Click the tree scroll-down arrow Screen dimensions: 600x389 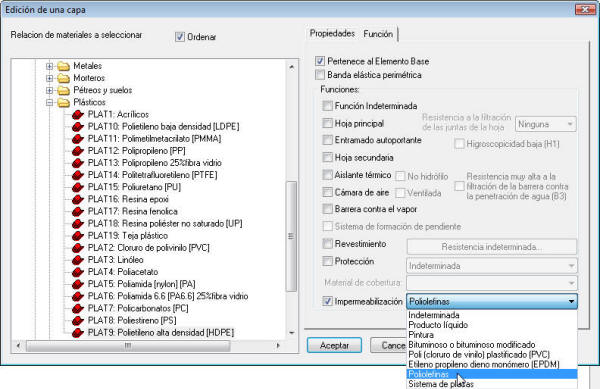292,333
